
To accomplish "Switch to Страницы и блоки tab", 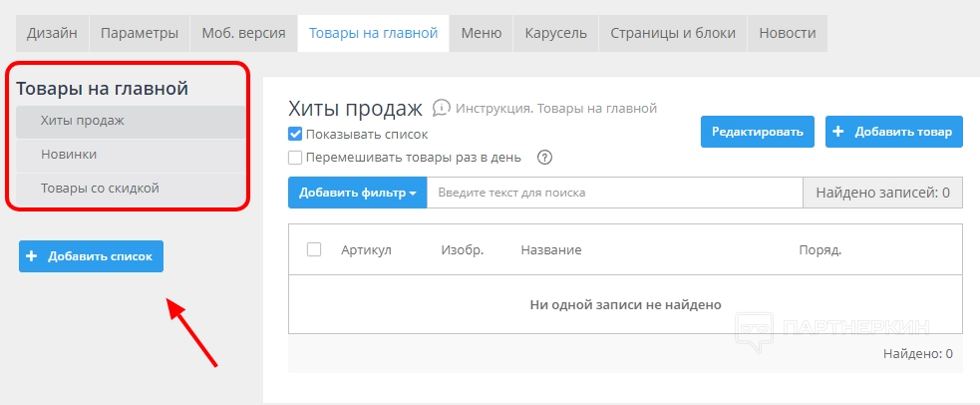I will [672, 33].
